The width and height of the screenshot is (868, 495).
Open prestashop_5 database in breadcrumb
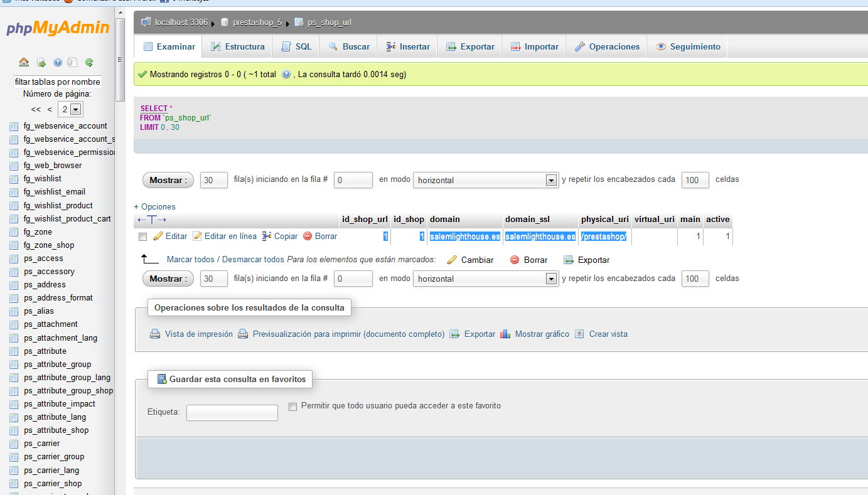pos(257,23)
